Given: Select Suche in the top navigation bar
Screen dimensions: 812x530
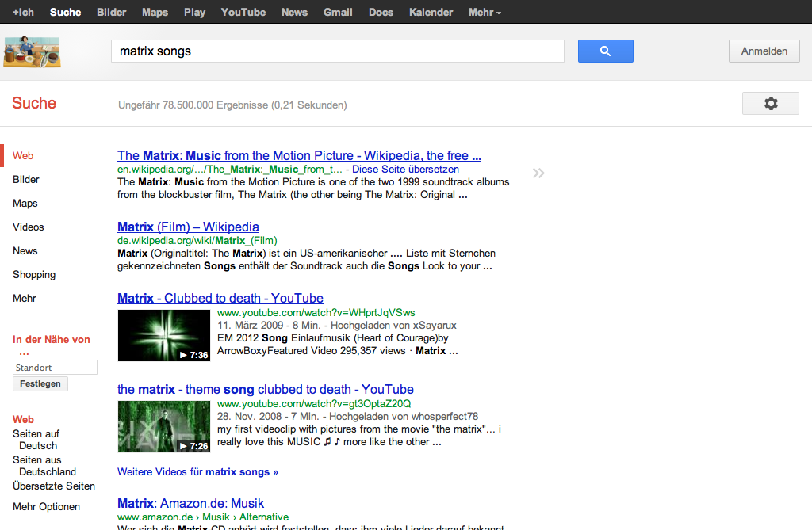Looking at the screenshot, I should tap(65, 12).
